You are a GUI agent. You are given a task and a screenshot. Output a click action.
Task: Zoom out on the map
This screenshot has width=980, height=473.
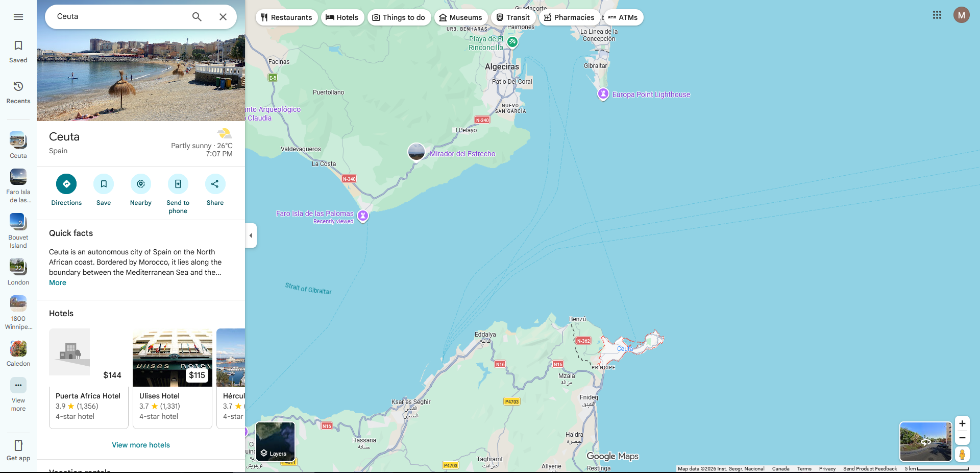pyautogui.click(x=962, y=438)
